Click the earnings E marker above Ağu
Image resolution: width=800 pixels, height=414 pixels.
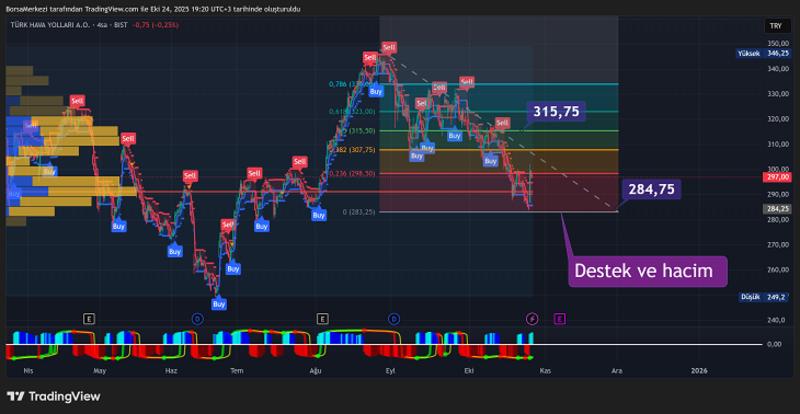[322, 318]
